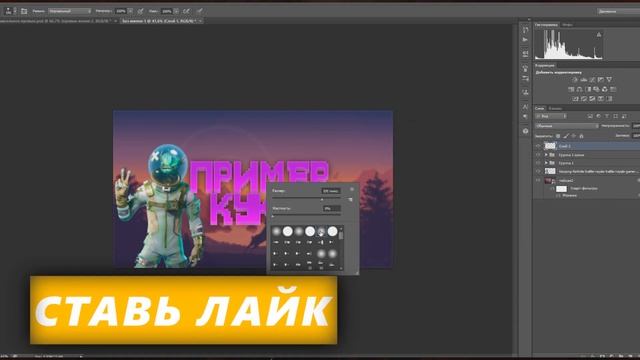This screenshot has height=360, width=640.
Task: Enable airbrush build-up mode icon
Action: pos(187,11)
